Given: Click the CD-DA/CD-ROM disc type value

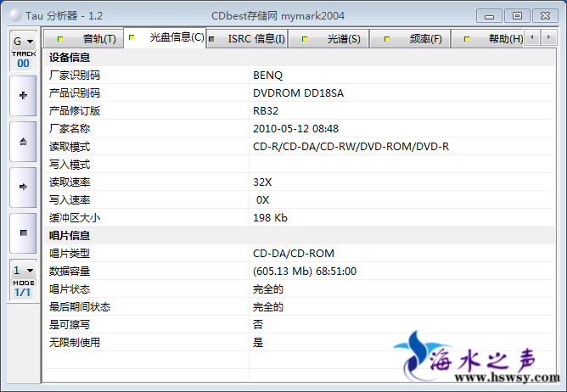Looking at the screenshot, I should click(294, 254).
